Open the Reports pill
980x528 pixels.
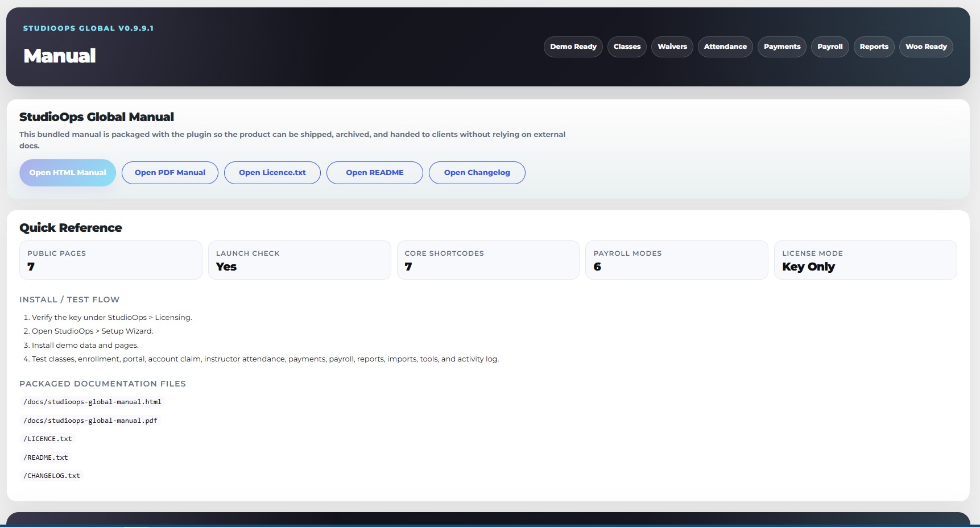874,47
